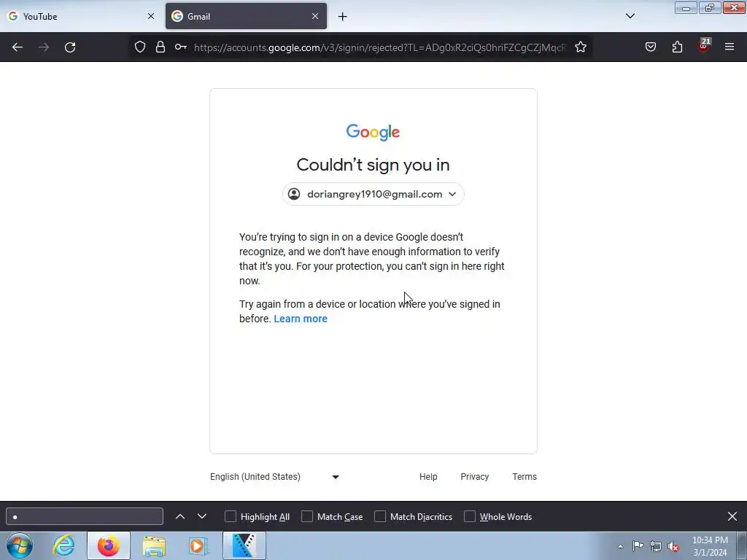Close the find bar

click(732, 516)
